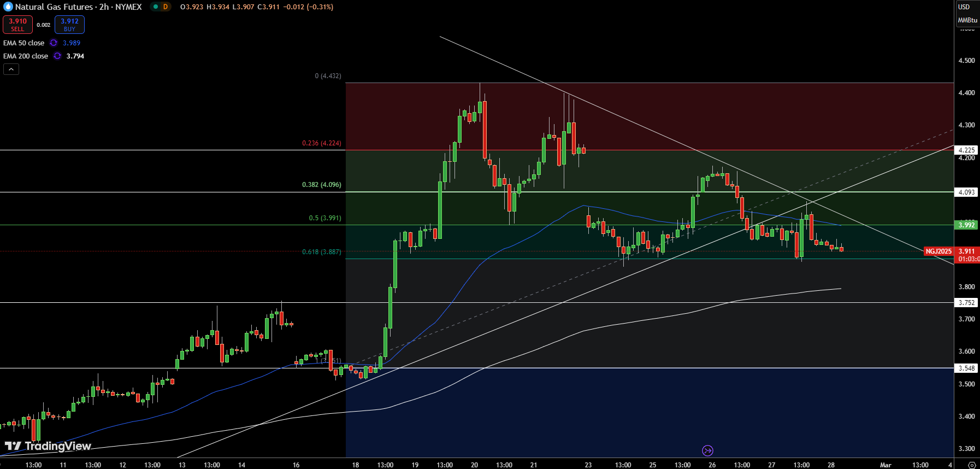Click the EMA 200 refresh circle icon

(57, 56)
